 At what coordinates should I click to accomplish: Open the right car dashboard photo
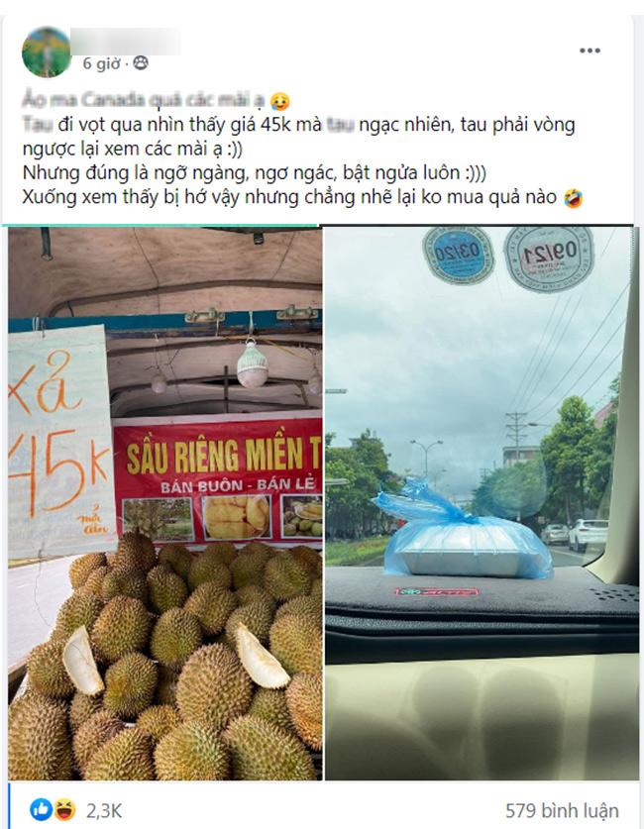(x=482, y=504)
